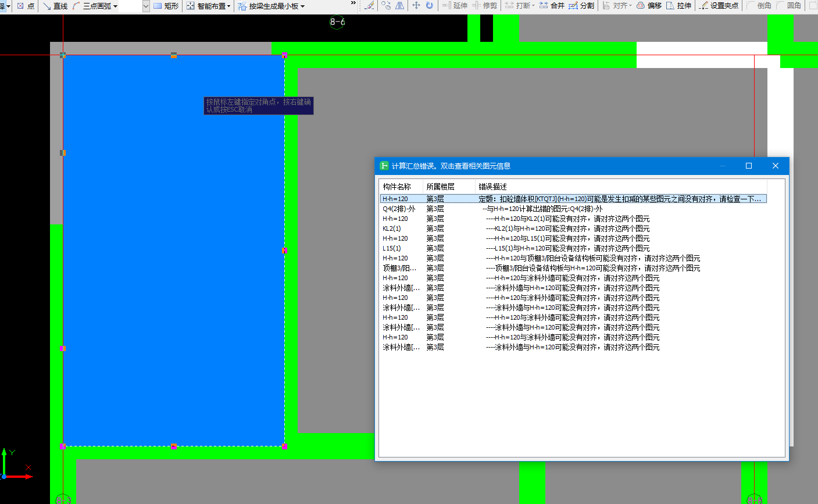Select the 矩形 (rectangle) draw tool
This screenshot has height=504, width=818.
pos(166,6)
